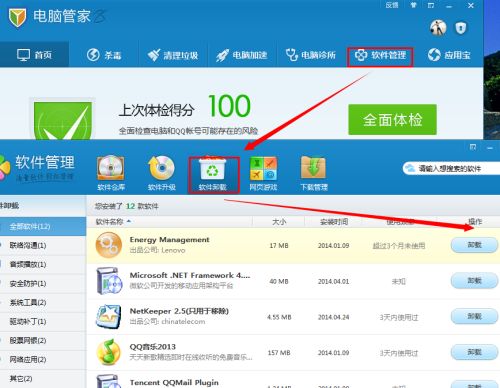Open the title bar menu icon
The height and width of the screenshot is (388, 500).
pos(431,5)
